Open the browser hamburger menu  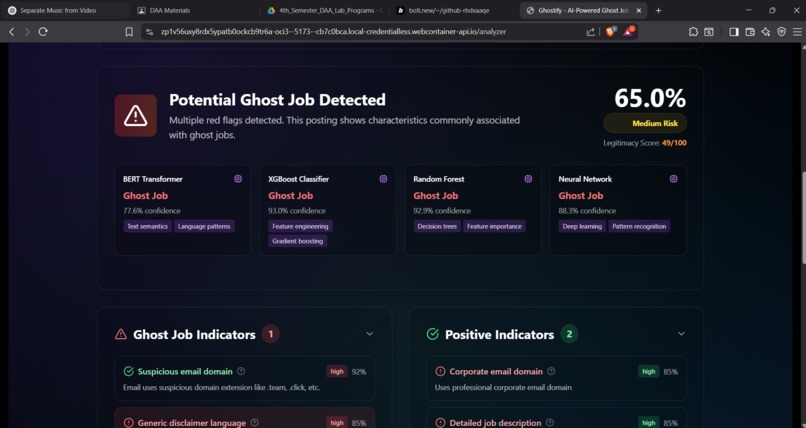[797, 32]
